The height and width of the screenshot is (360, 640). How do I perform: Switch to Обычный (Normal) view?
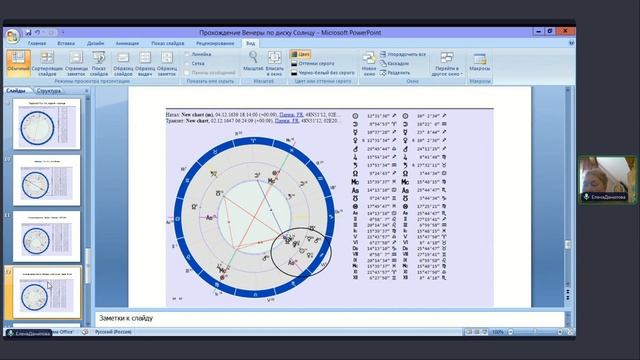pyautogui.click(x=18, y=63)
